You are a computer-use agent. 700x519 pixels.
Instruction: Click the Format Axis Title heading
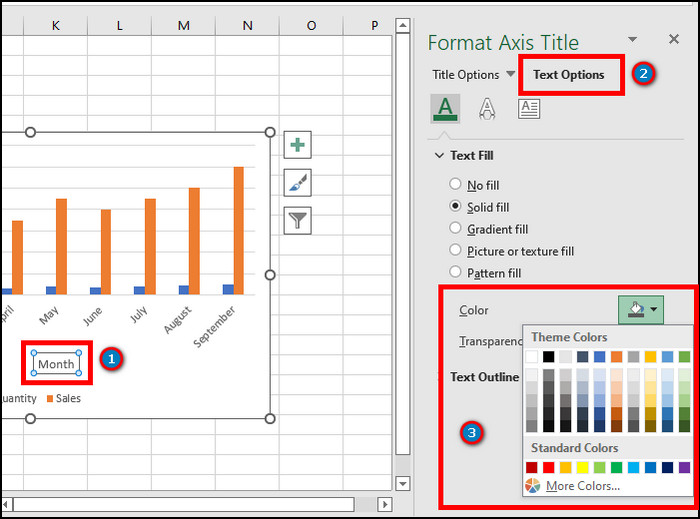tap(503, 43)
